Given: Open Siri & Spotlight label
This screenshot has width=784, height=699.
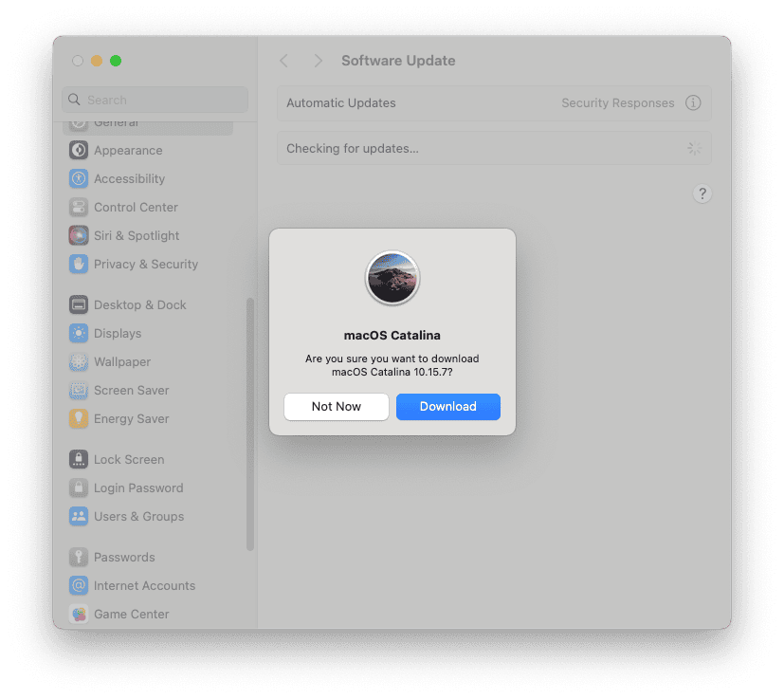Looking at the screenshot, I should pos(137,235).
